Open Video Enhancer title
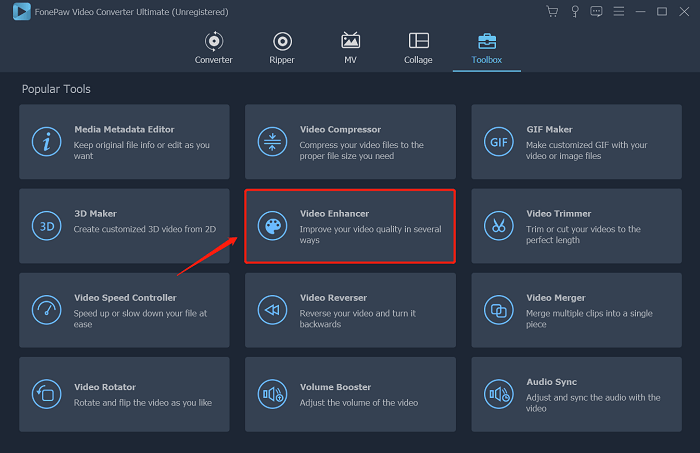This screenshot has height=453, width=700. pos(334,214)
